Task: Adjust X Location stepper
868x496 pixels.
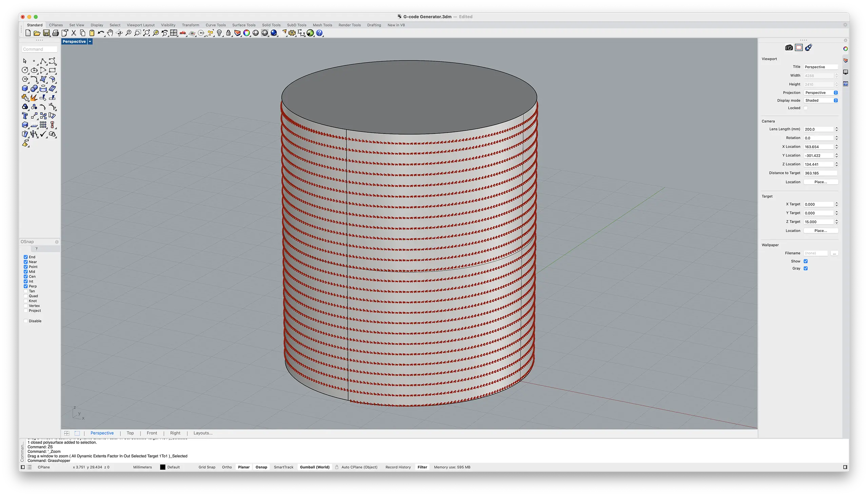Action: click(x=836, y=147)
